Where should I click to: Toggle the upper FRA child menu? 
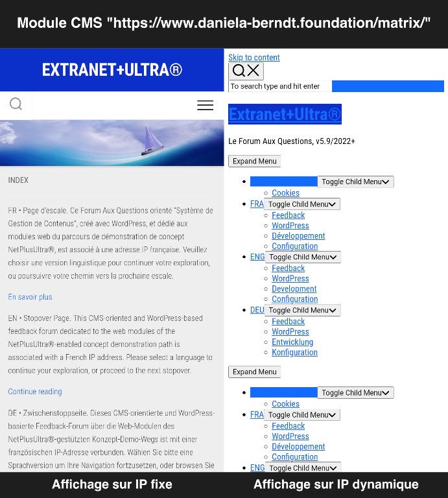(303, 204)
